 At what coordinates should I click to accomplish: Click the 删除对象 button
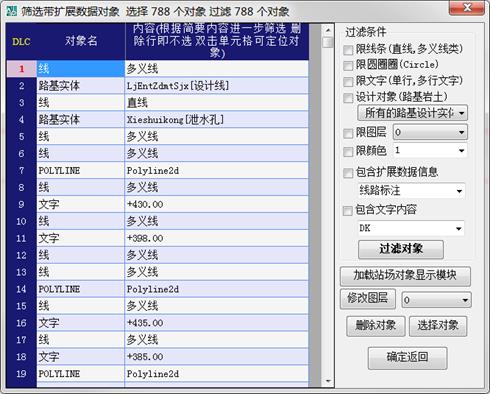pos(376,326)
